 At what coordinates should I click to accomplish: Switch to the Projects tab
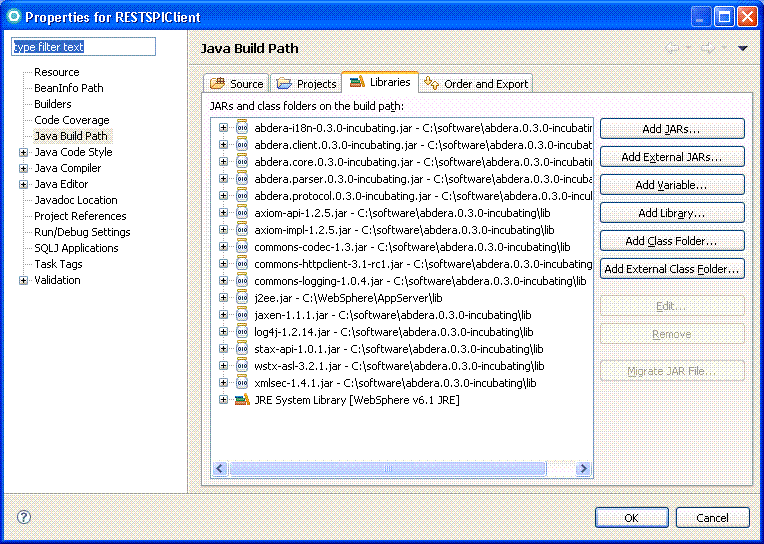pyautogui.click(x=306, y=83)
